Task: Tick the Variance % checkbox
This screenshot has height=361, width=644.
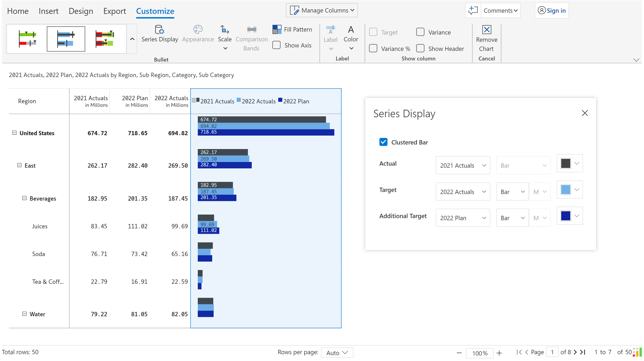Action: click(373, 49)
